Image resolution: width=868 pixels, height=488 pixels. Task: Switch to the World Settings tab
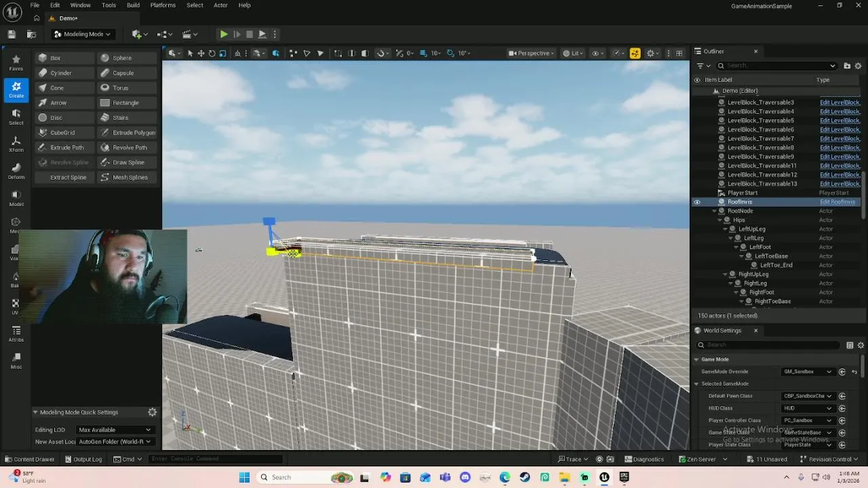(x=722, y=331)
